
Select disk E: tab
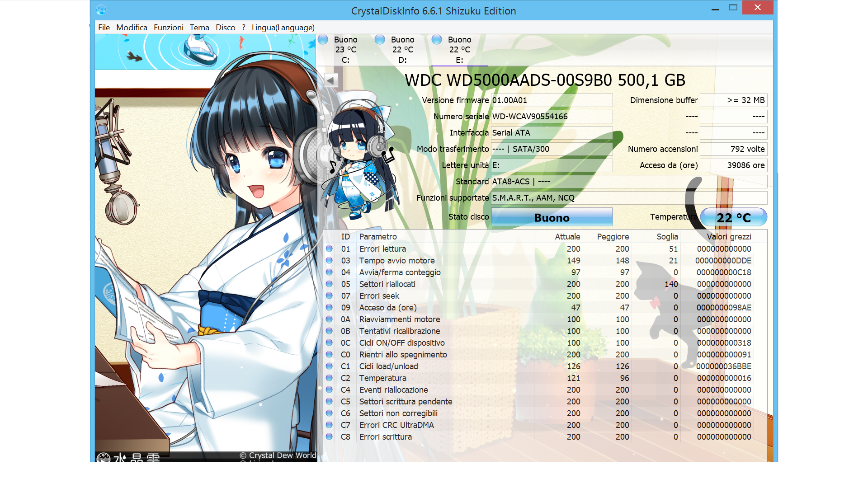point(459,50)
